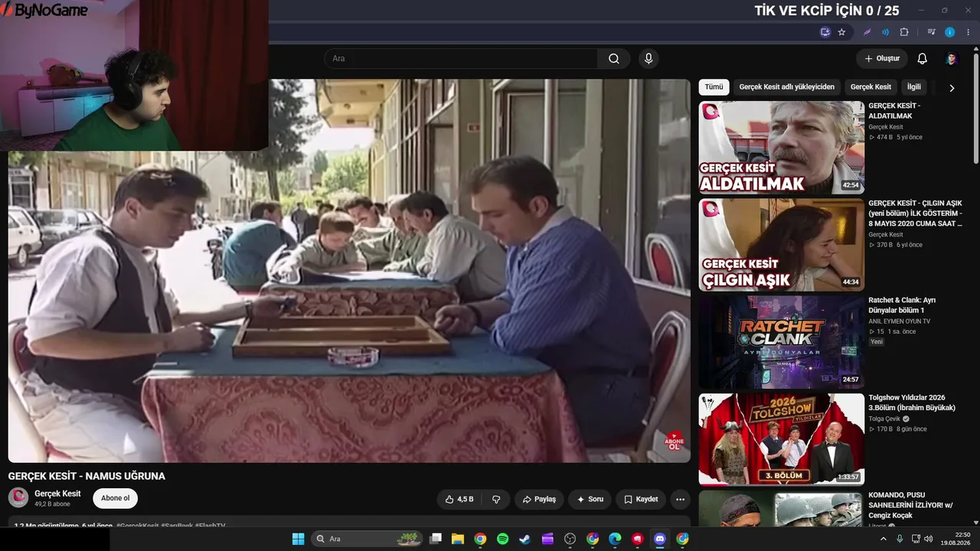Toggle Kaydet to save the video
Viewport: 980px width, 551px height.
pyautogui.click(x=641, y=499)
